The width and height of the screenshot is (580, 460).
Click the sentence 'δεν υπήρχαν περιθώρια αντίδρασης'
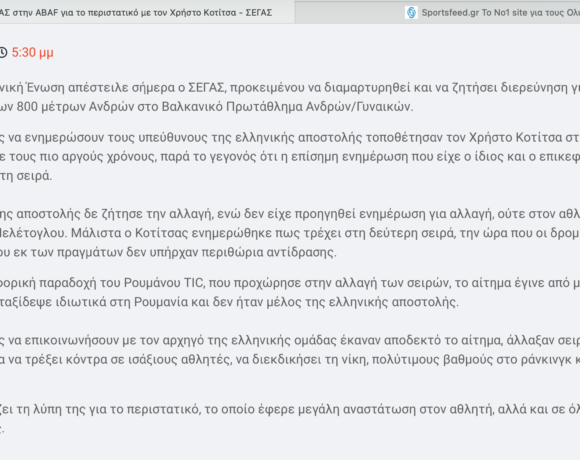231,252
